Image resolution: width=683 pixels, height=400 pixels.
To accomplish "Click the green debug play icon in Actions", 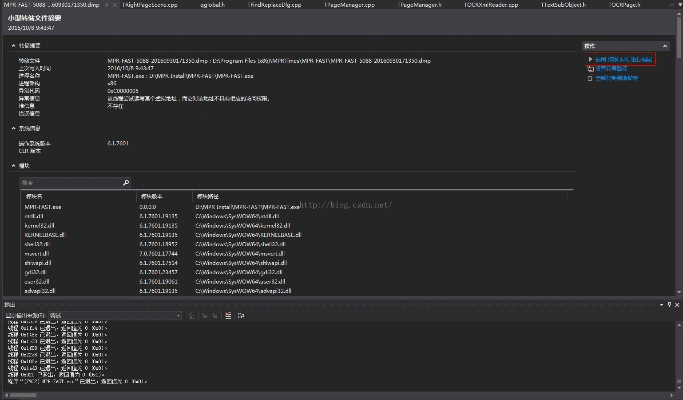I will pyautogui.click(x=590, y=60).
